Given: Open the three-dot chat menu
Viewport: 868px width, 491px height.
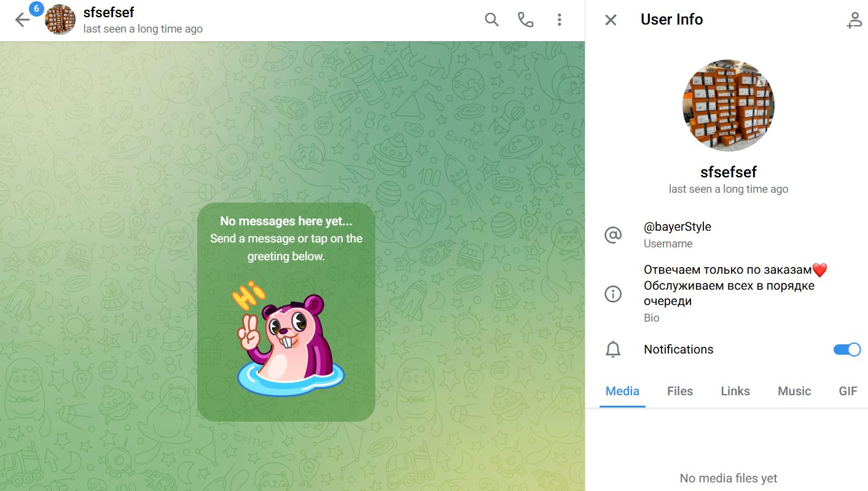Looking at the screenshot, I should 559,20.
